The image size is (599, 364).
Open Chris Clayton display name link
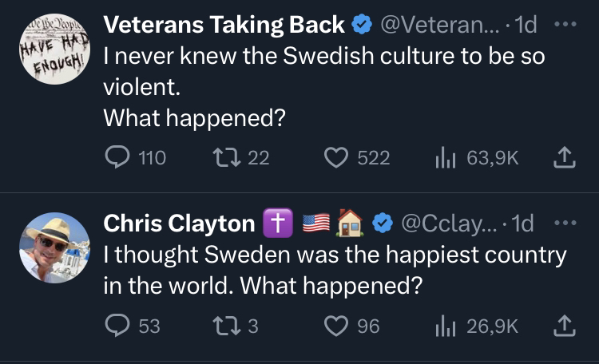click(180, 224)
